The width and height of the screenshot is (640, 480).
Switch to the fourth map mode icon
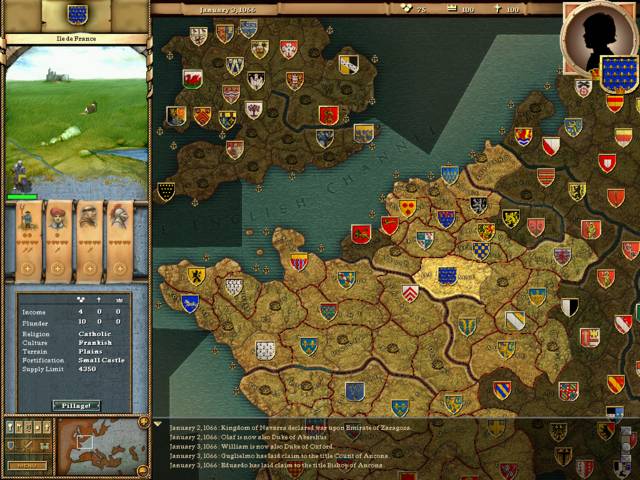point(38,427)
